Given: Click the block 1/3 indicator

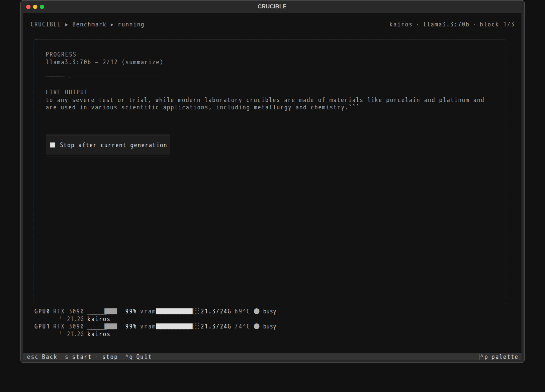Looking at the screenshot, I should [x=497, y=24].
